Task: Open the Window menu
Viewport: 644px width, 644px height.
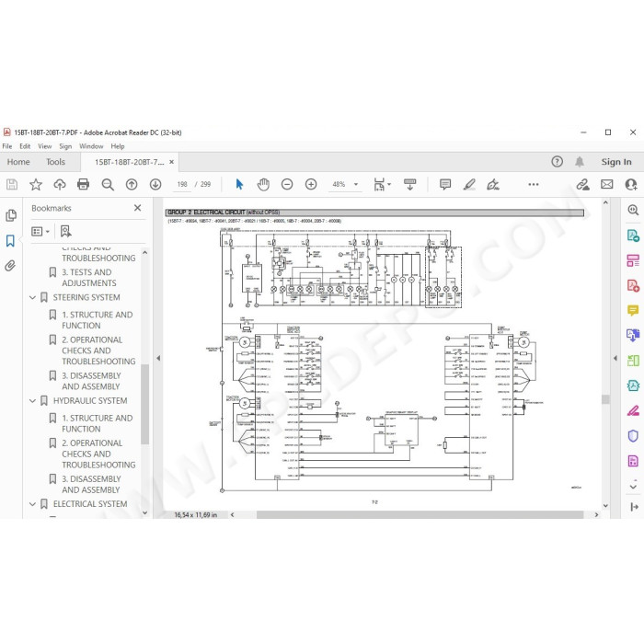Action: coord(91,146)
